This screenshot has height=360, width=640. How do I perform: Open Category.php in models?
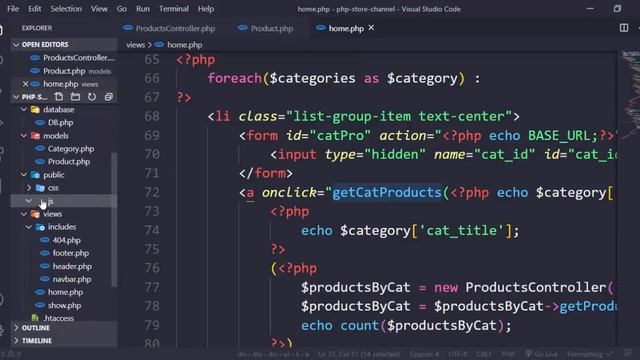[71, 149]
